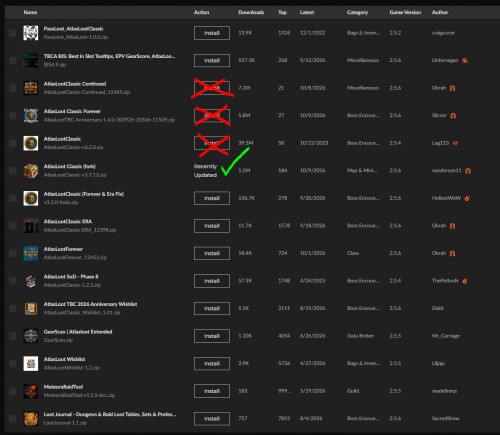Click Okrah's author icon in AtlasLootClassic Continued row

(452, 88)
